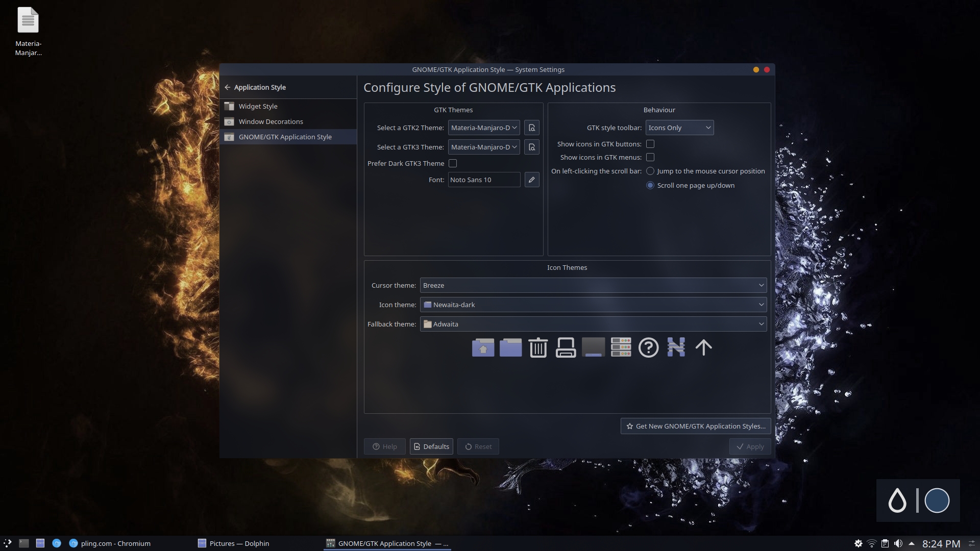Viewport: 980px width, 551px height.
Task: Click the trash can preview icon
Action: tap(538, 347)
